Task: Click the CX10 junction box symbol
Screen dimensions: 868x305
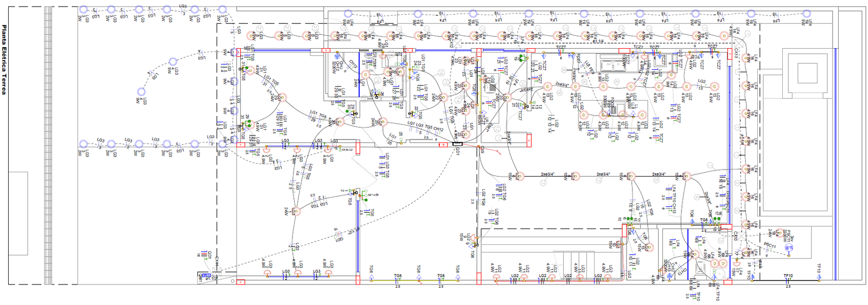Action: pyautogui.click(x=736, y=236)
